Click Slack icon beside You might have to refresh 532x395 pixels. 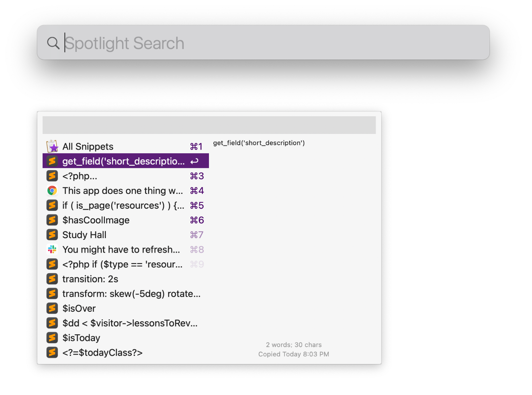[52, 249]
